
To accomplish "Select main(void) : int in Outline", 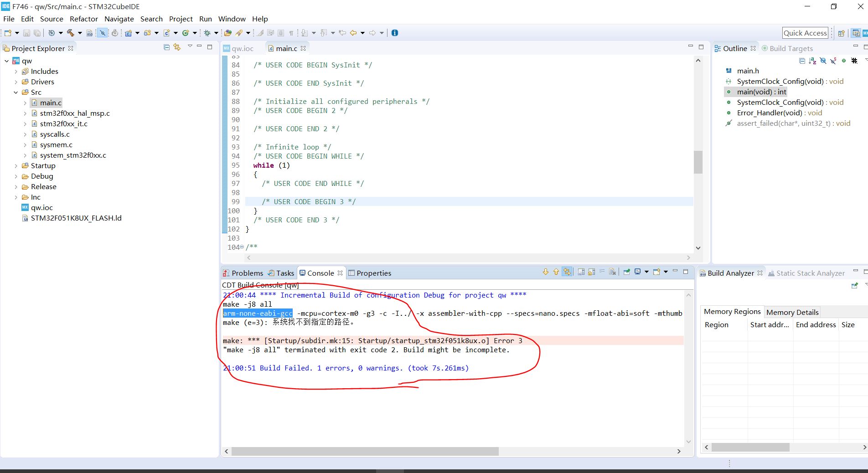I will point(761,92).
